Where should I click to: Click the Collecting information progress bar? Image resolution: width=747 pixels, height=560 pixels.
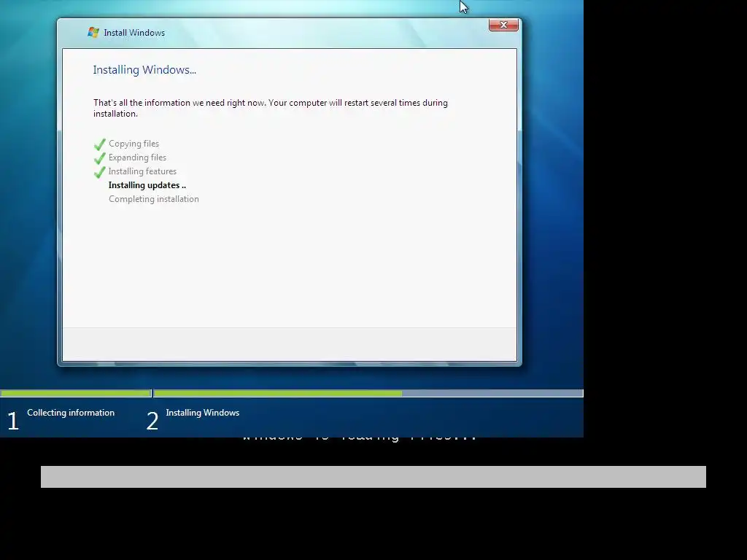tap(76, 393)
